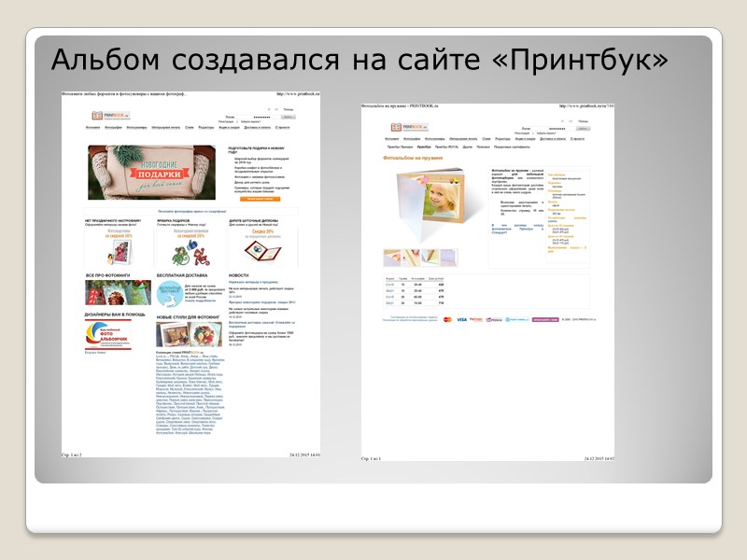Select the Принтбук ROYAL submenu tab

coord(447,147)
